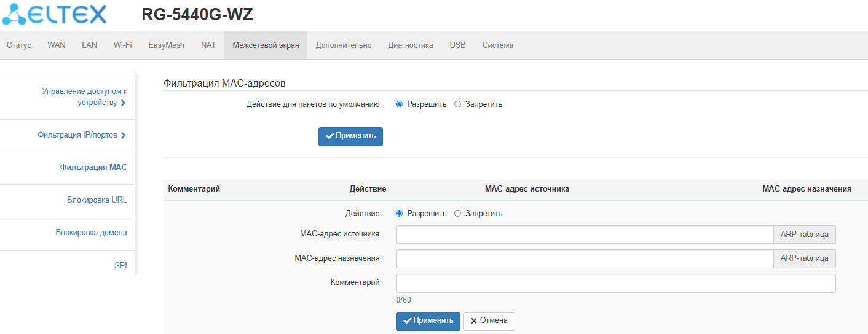The image size is (868, 334).
Task: Click the lower Применить button for rule
Action: click(x=428, y=320)
